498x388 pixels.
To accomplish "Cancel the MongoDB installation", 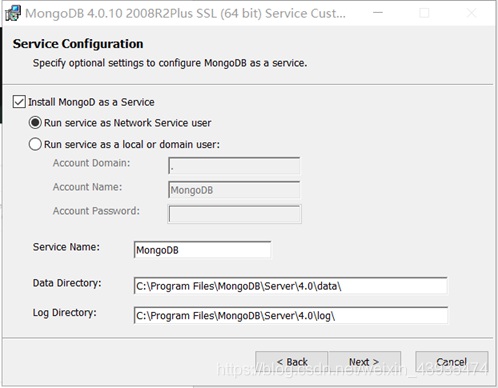I will 452,362.
